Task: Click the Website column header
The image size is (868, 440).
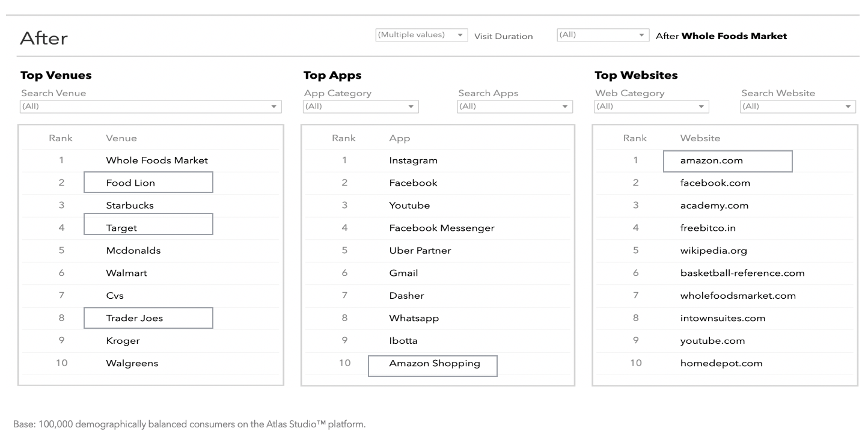Action: tap(700, 138)
